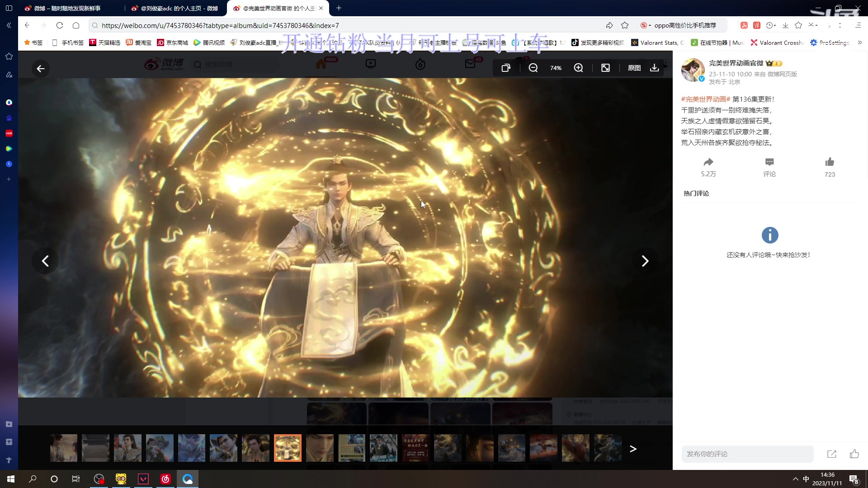Open Windows Start menu
Image resolution: width=868 pixels, height=488 pixels.
(11, 479)
